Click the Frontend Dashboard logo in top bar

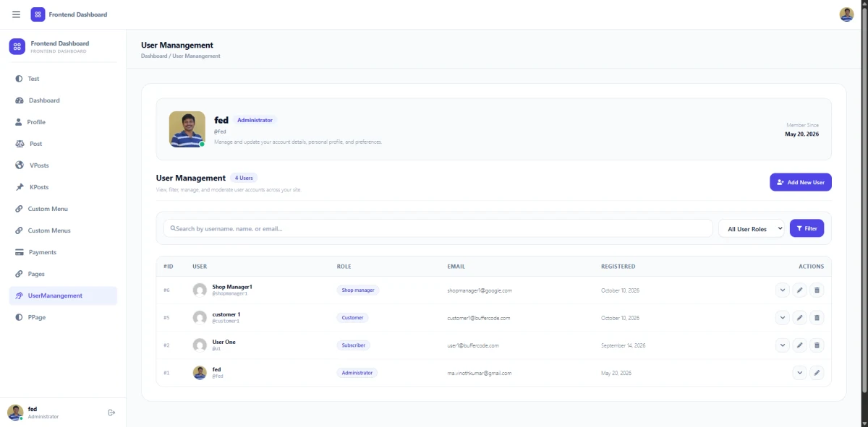coord(38,14)
